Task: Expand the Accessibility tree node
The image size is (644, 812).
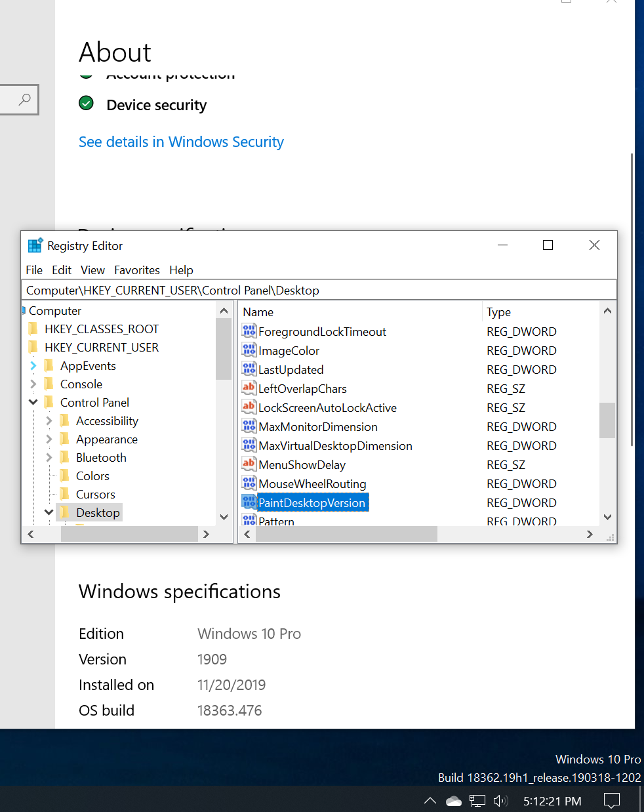Action: [49, 420]
